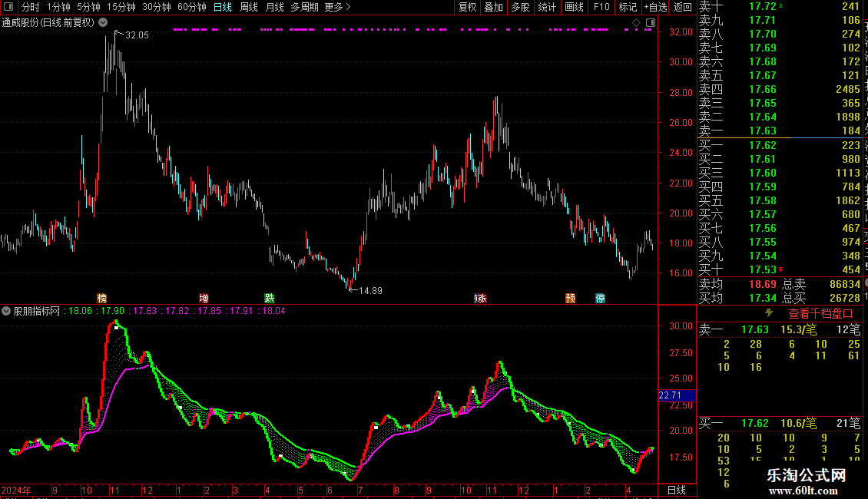Open the 统计 statistics tool
Image resolution: width=868 pixels, height=499 pixels.
pyautogui.click(x=547, y=7)
